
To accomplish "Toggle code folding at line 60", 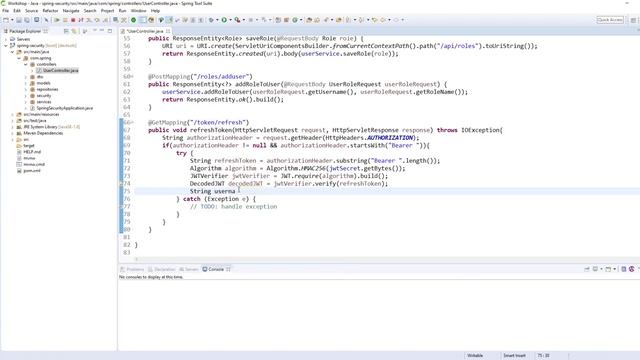I will point(131,77).
